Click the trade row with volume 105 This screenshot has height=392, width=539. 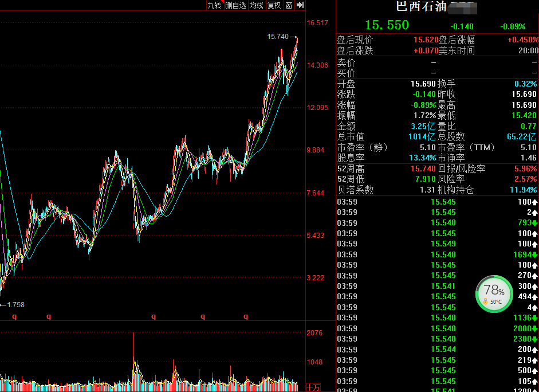point(437,381)
